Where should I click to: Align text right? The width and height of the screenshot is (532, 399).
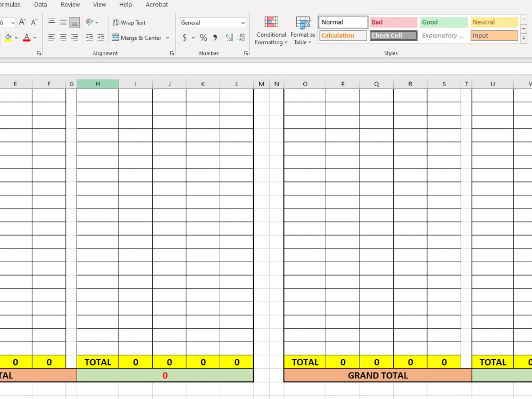click(x=74, y=38)
